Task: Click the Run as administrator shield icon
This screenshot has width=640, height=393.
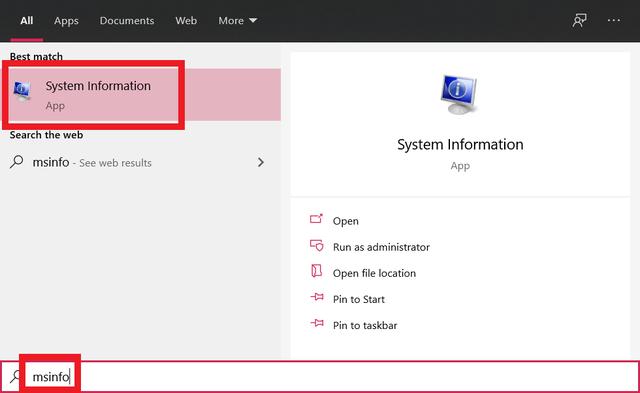Action: pyautogui.click(x=316, y=246)
